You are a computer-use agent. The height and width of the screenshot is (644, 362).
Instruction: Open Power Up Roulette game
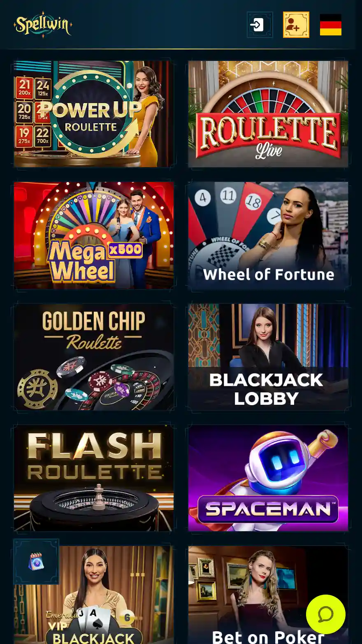(x=94, y=114)
